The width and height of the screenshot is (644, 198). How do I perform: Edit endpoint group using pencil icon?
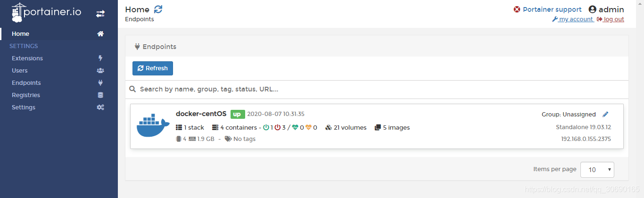pyautogui.click(x=606, y=114)
